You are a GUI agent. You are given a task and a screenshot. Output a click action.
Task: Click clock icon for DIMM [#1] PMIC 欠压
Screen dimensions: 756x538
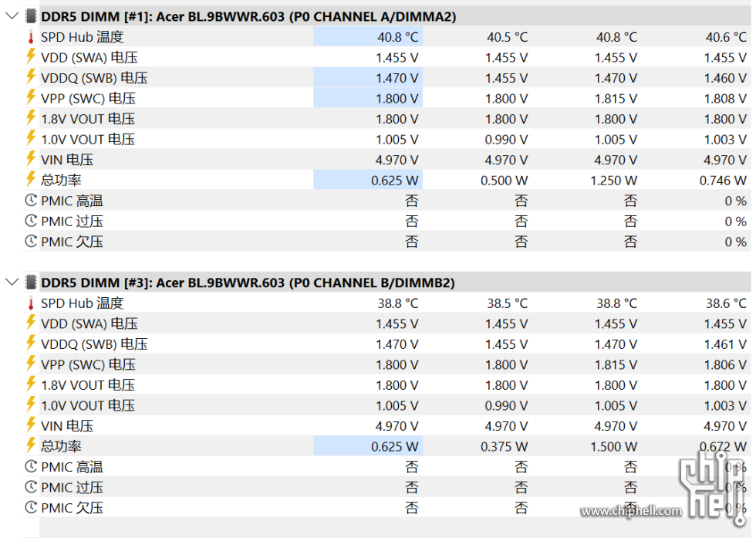31,242
